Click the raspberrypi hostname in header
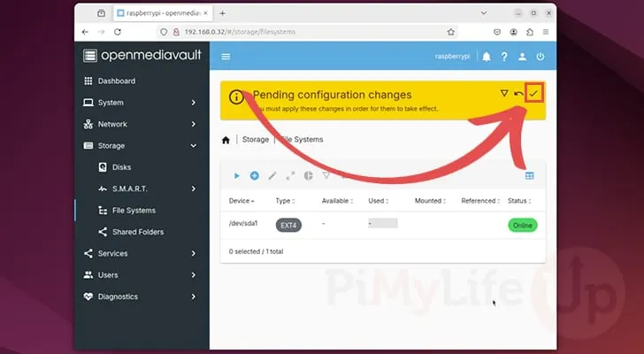 point(452,57)
